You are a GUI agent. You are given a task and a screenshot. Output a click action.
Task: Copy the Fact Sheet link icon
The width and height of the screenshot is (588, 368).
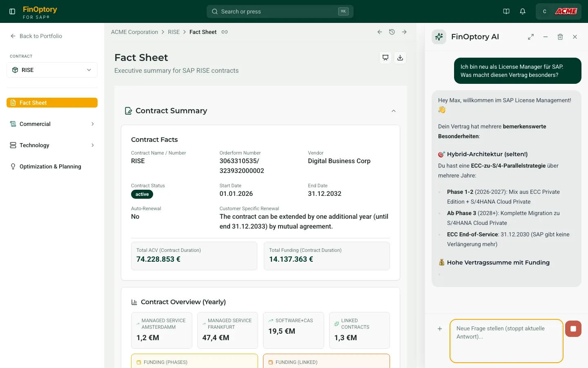[x=225, y=32]
